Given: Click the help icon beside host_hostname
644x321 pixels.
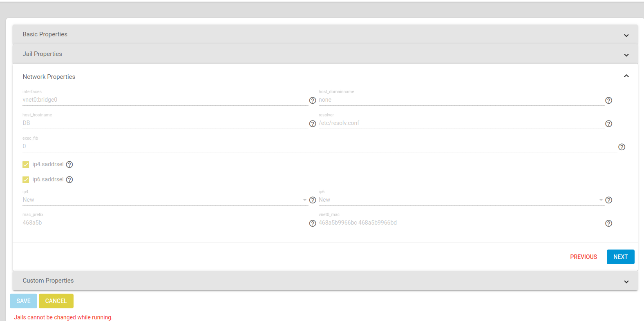Looking at the screenshot, I should [x=313, y=124].
